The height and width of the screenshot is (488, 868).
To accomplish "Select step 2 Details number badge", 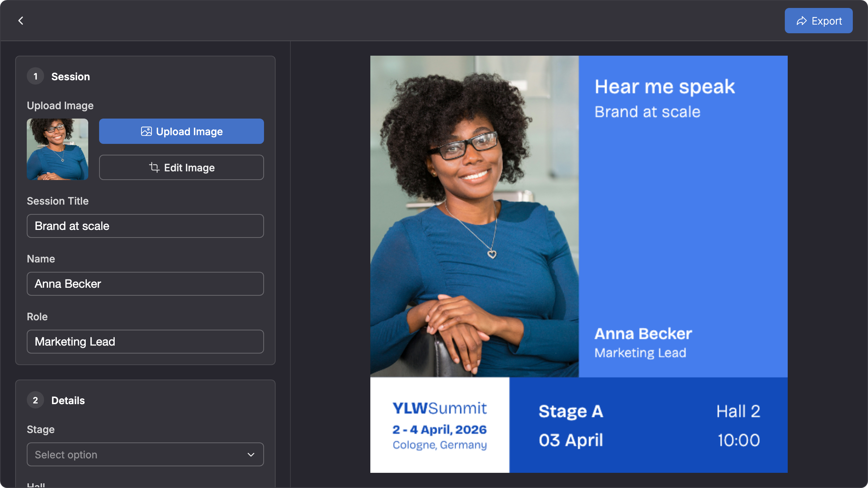I will [x=35, y=400].
